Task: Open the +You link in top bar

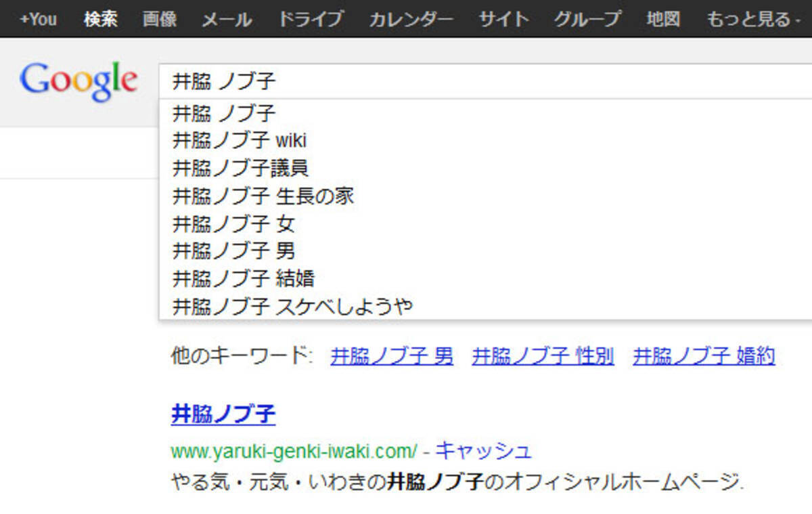Action: tap(38, 18)
